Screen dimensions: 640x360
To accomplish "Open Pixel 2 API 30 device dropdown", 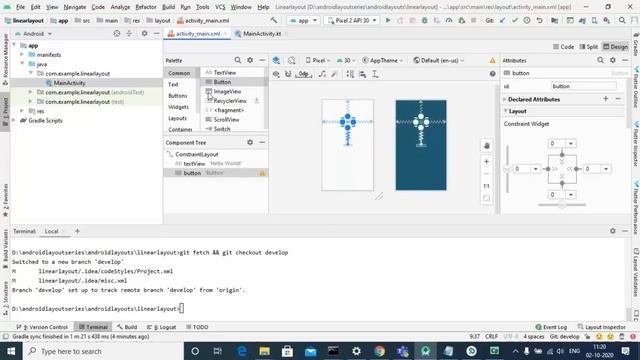I will point(352,20).
